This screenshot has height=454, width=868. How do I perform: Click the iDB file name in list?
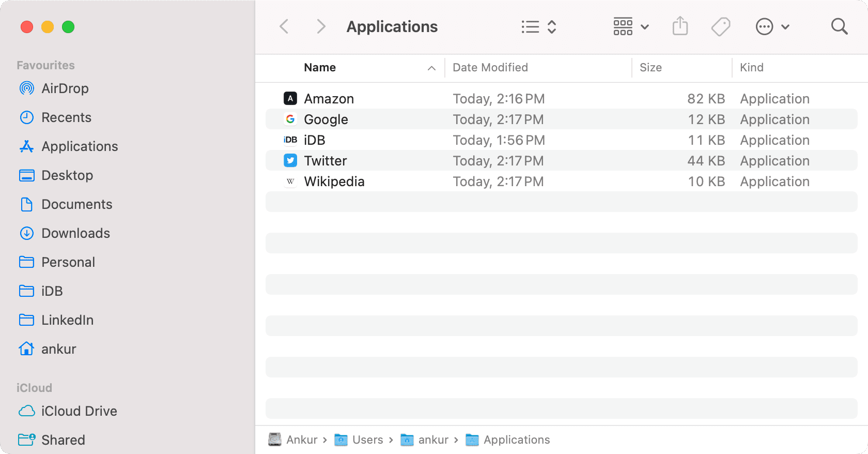click(315, 140)
